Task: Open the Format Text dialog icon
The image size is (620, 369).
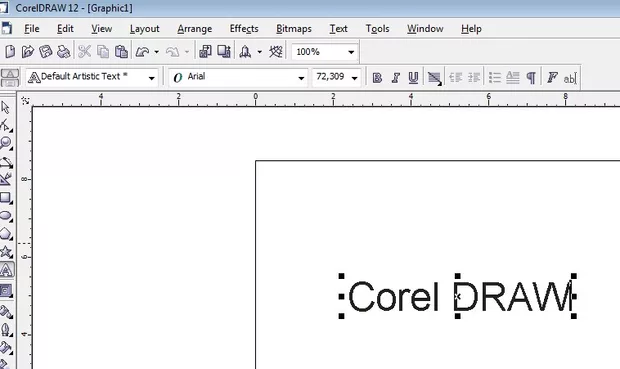Action: pos(552,78)
